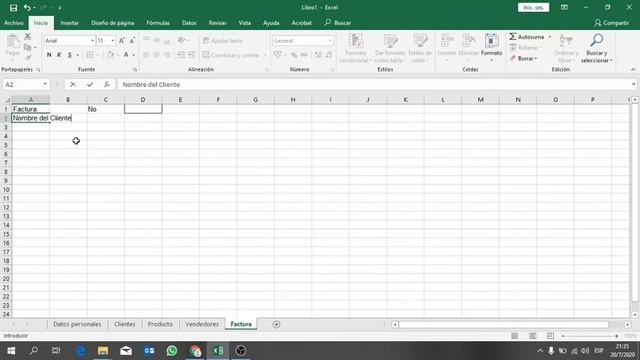Image resolution: width=640 pixels, height=360 pixels.
Task: Open the Fórmulas tab
Action: tap(158, 23)
